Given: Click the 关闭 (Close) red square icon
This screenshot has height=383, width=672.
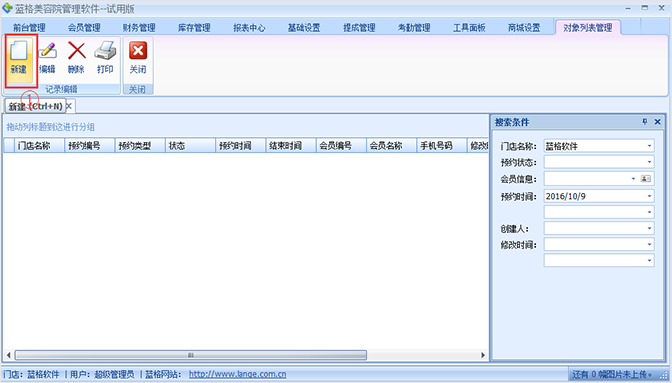Looking at the screenshot, I should tap(138, 51).
